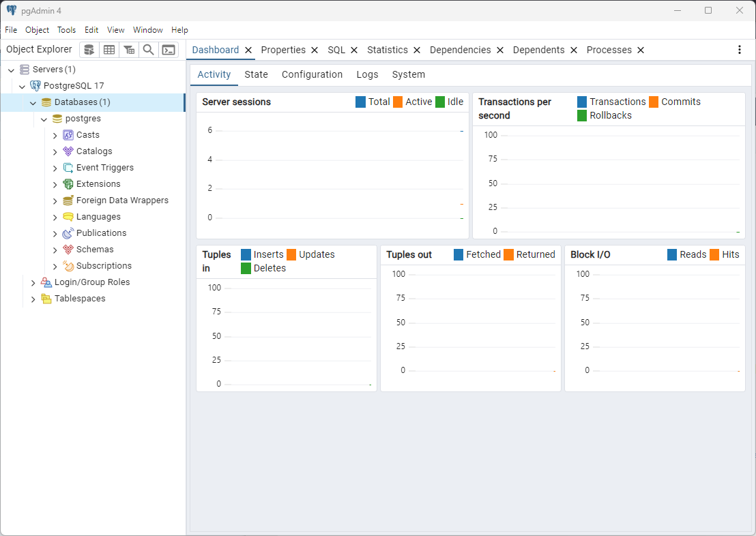This screenshot has width=756, height=536.
Task: Click the PostgreSQL 17 elephant icon
Action: [x=35, y=86]
